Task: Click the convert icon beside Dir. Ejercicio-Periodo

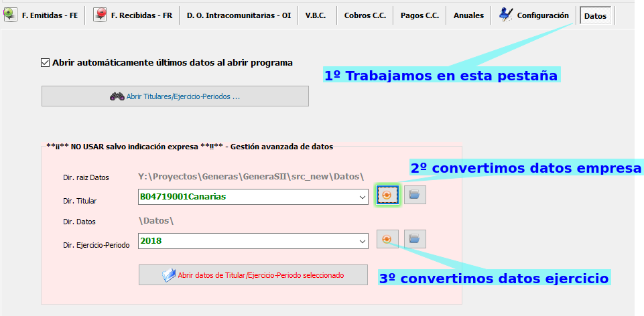Action: (387, 239)
